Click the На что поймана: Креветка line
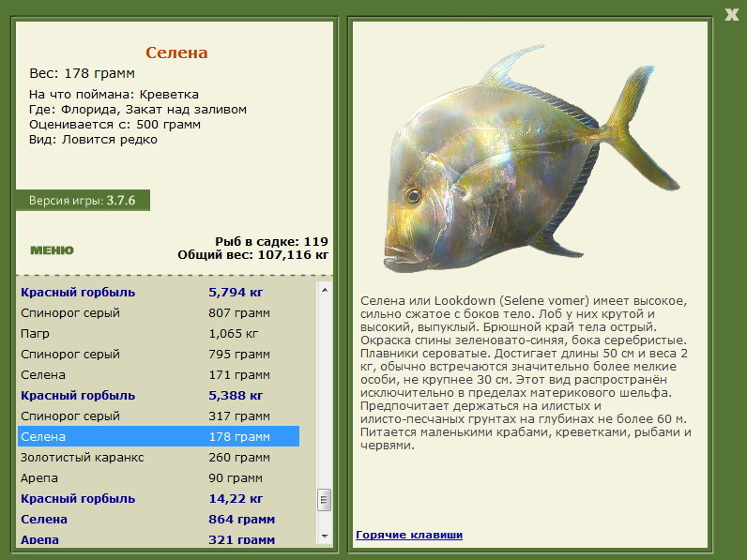Viewport: 747px width, 560px height. pyautogui.click(x=114, y=95)
